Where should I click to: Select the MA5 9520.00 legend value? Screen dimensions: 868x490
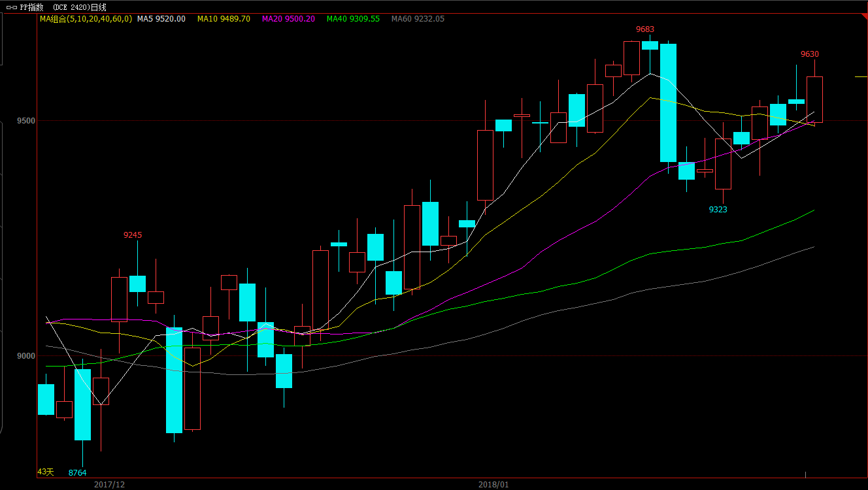point(161,19)
